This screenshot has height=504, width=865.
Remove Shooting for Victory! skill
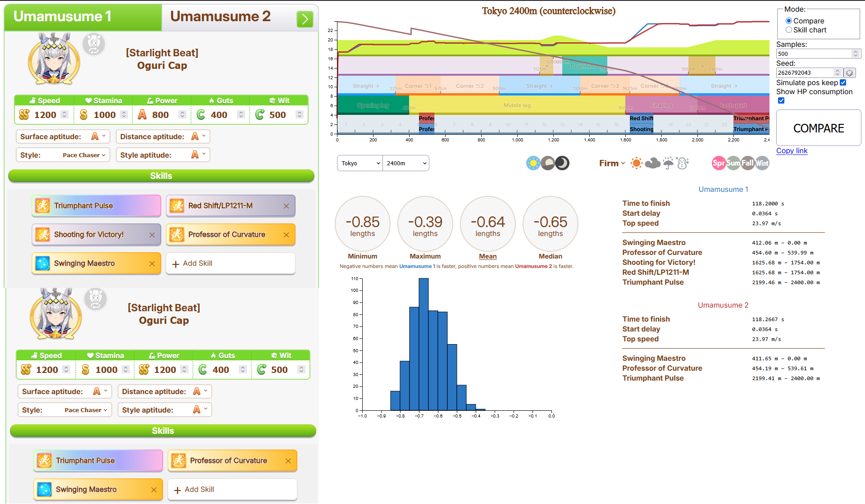coord(152,235)
